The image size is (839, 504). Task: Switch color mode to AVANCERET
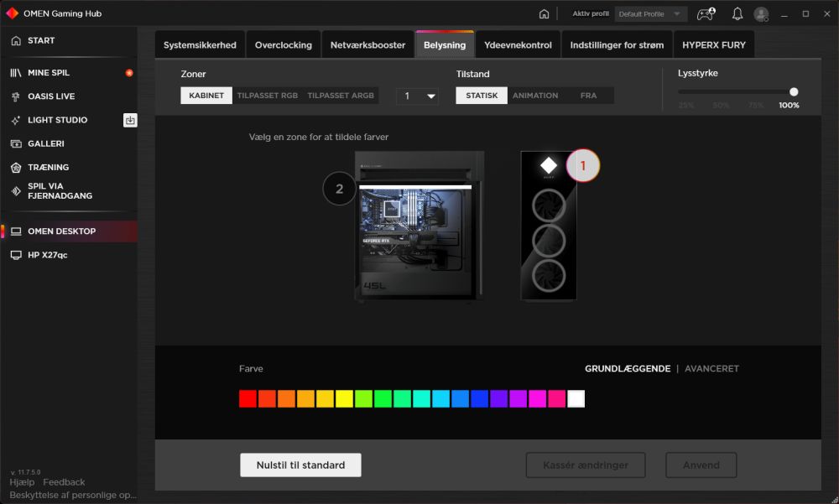711,369
